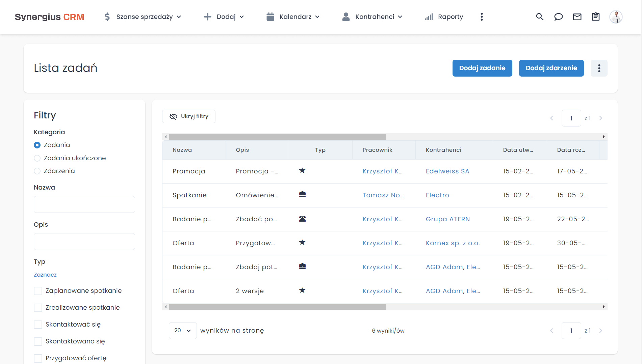Click the user avatar in header
Viewport: 642px width, 364px height.
(616, 17)
